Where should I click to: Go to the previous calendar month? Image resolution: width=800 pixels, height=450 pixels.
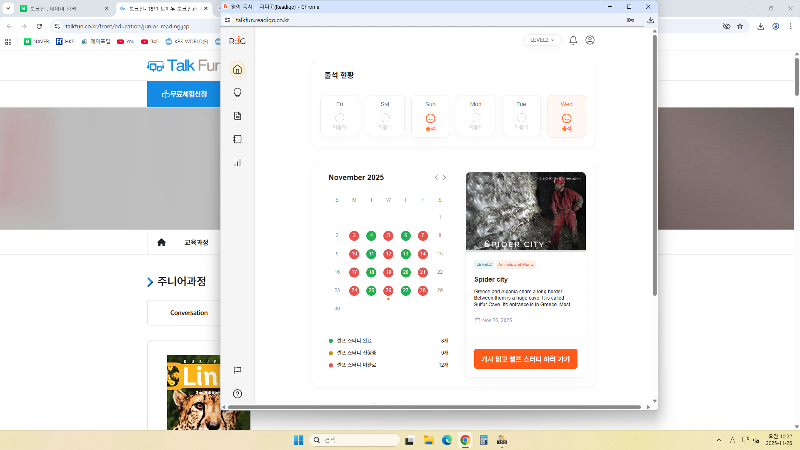[436, 177]
